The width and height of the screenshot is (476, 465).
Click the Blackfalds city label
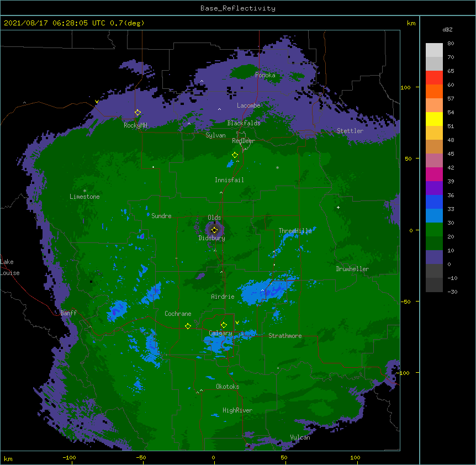[244, 123]
